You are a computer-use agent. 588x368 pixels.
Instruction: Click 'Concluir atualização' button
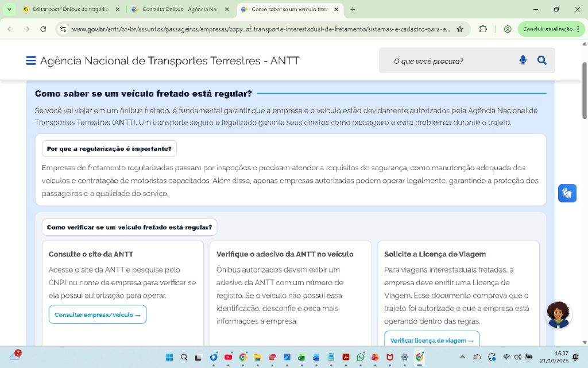pos(547,29)
